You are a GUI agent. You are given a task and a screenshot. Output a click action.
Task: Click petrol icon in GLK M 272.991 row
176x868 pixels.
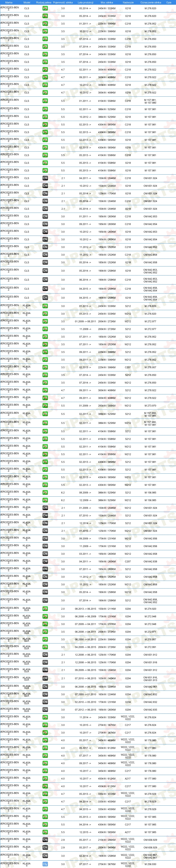point(45,647)
